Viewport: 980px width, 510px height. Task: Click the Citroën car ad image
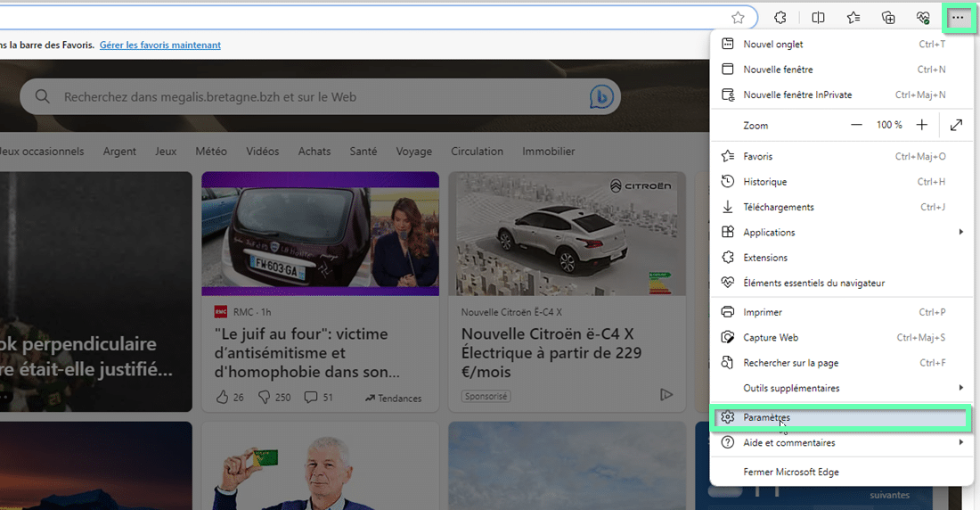click(568, 234)
